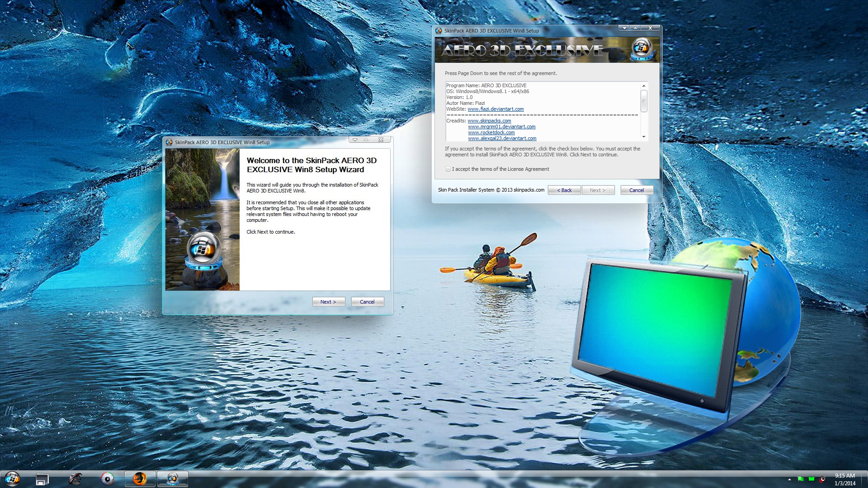The height and width of the screenshot is (488, 868).
Task: Open the www.fiazi.deviantart.com link
Action: tap(495, 109)
